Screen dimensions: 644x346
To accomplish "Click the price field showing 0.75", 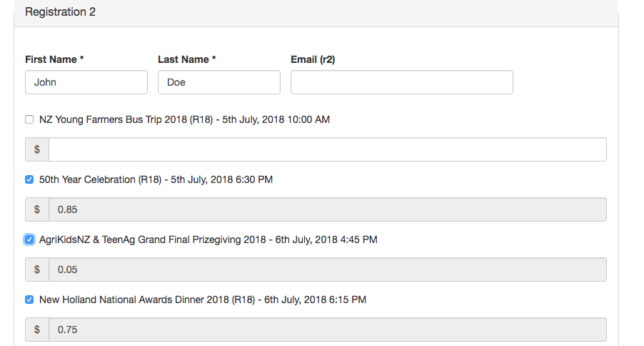I will [327, 330].
